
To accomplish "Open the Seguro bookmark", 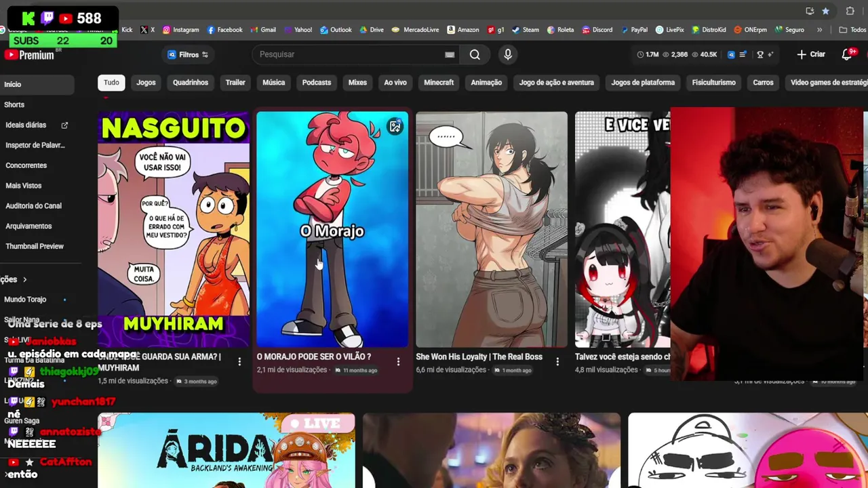I will tap(789, 30).
